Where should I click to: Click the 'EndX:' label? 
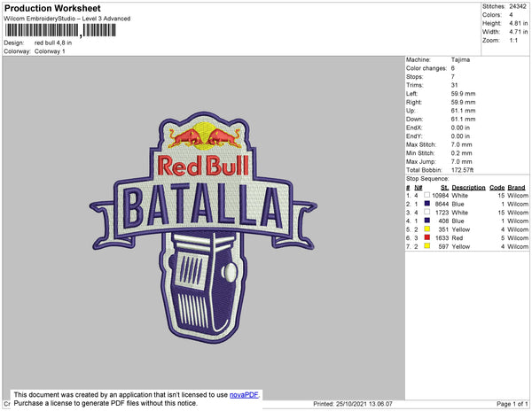(x=414, y=128)
